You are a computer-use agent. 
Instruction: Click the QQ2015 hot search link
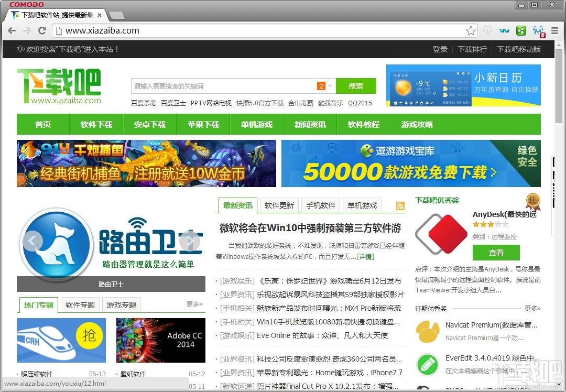360,103
